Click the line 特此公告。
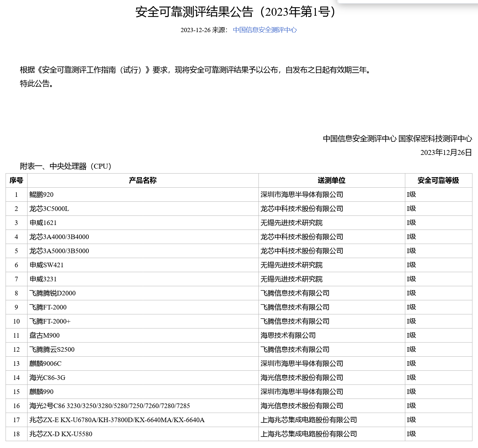The width and height of the screenshot is (478, 448). (x=36, y=84)
